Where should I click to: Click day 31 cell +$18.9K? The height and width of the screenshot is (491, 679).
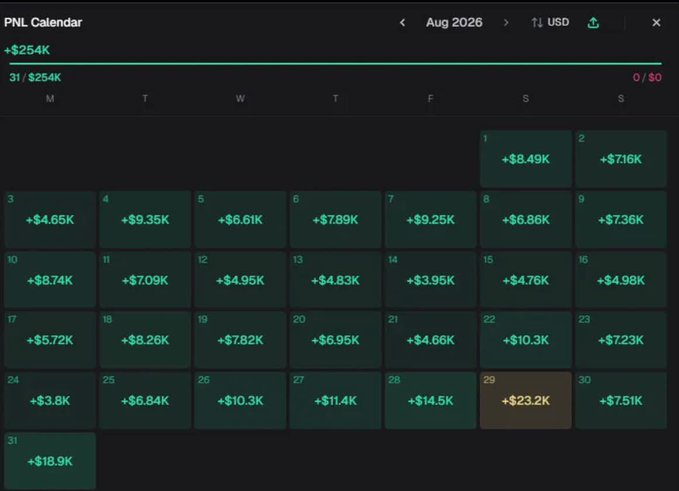(x=50, y=461)
